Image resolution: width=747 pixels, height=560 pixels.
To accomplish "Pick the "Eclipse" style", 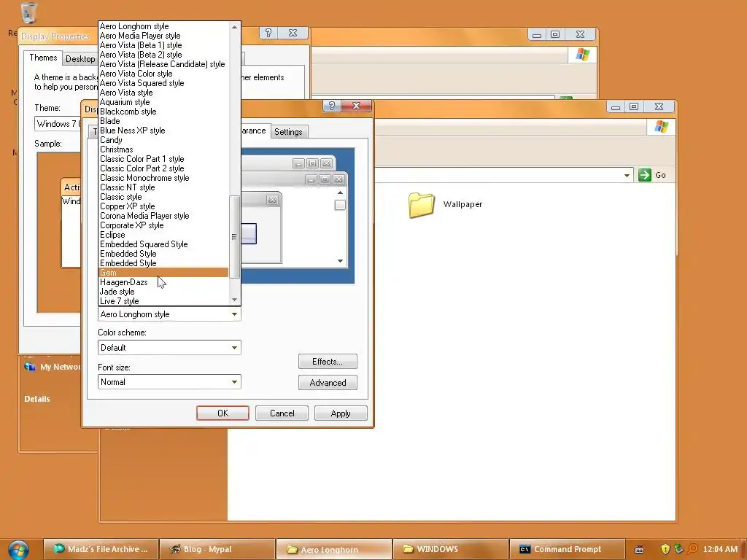I will [x=163, y=235].
